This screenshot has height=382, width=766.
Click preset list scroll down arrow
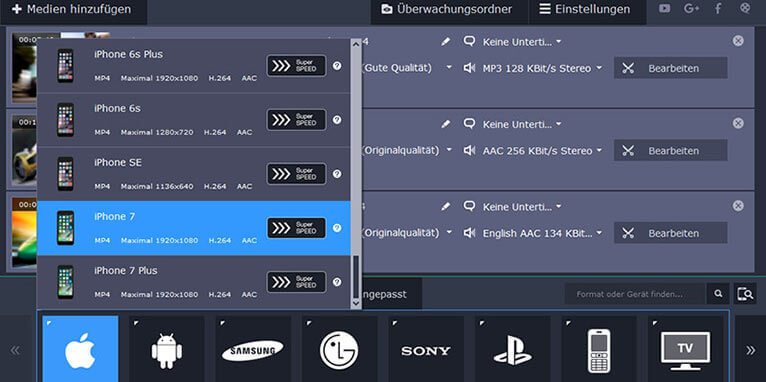(x=356, y=303)
